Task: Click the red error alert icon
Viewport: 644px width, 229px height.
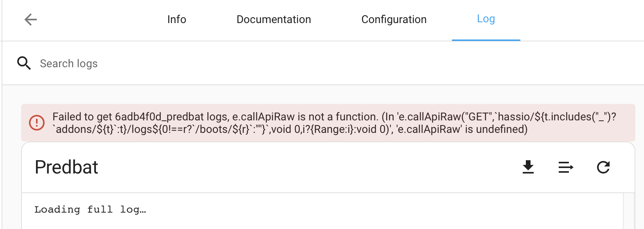Action: point(37,123)
